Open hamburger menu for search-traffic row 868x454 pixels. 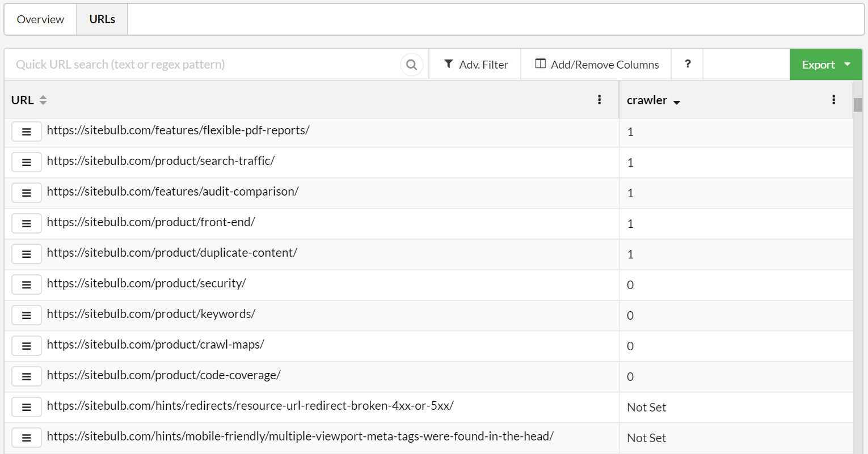pyautogui.click(x=27, y=162)
